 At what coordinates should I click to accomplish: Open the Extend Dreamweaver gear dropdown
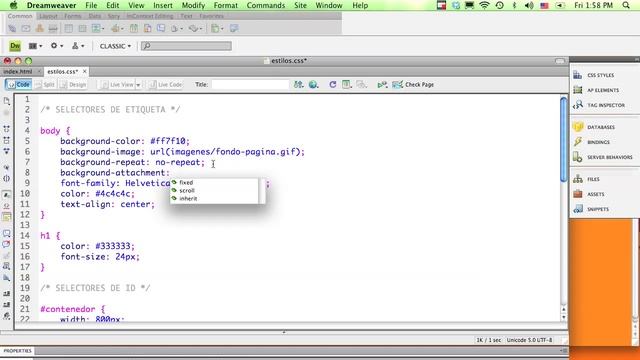click(57, 46)
